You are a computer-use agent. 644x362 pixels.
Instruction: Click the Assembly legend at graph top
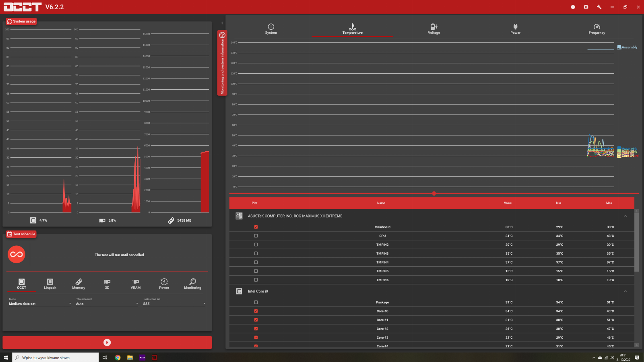pyautogui.click(x=627, y=47)
